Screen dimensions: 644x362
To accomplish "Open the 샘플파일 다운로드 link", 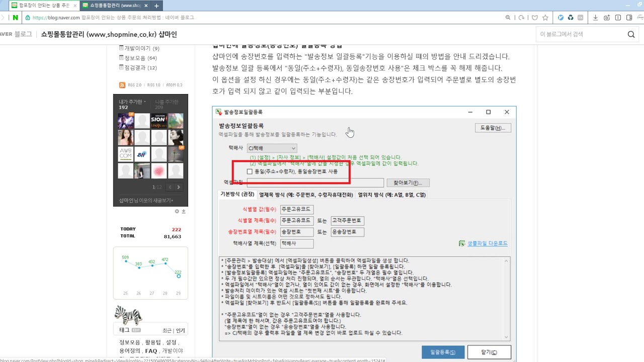I will 488,243.
